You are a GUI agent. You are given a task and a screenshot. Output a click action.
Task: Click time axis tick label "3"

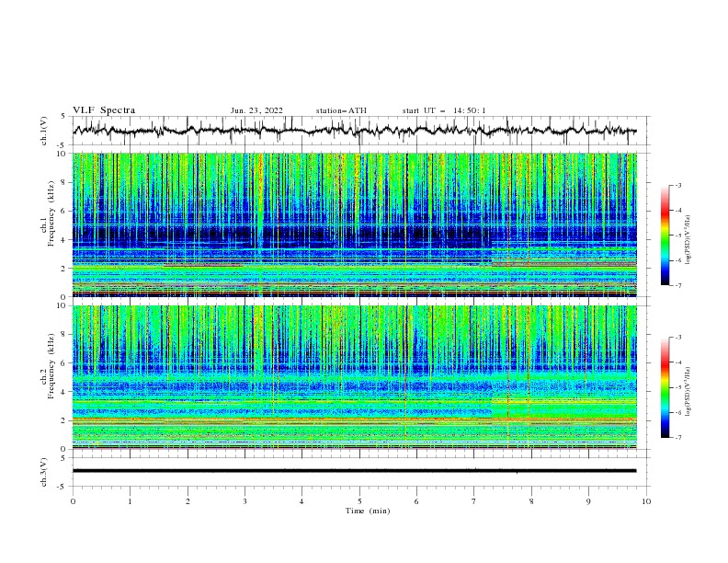click(x=245, y=501)
